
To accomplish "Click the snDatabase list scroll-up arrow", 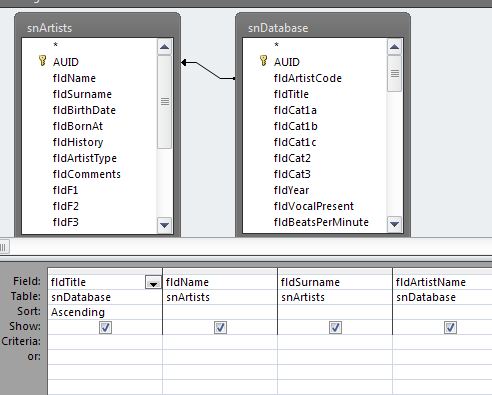I will (394, 47).
